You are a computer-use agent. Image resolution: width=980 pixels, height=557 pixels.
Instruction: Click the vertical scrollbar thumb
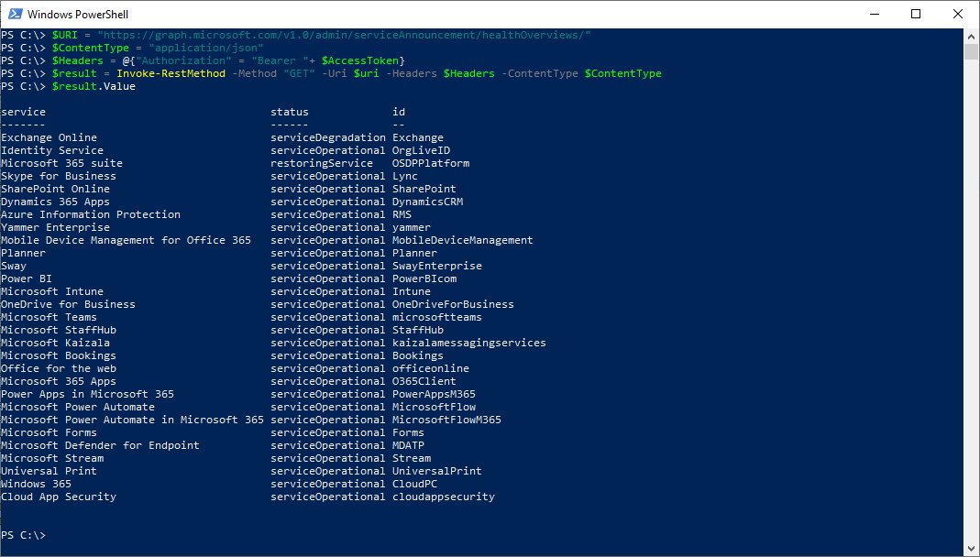coord(971,51)
